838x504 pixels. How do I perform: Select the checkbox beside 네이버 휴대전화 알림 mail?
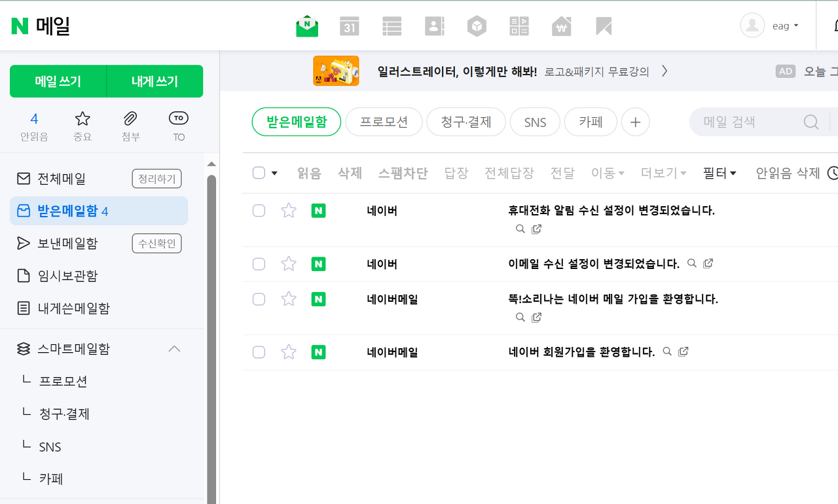tap(259, 210)
